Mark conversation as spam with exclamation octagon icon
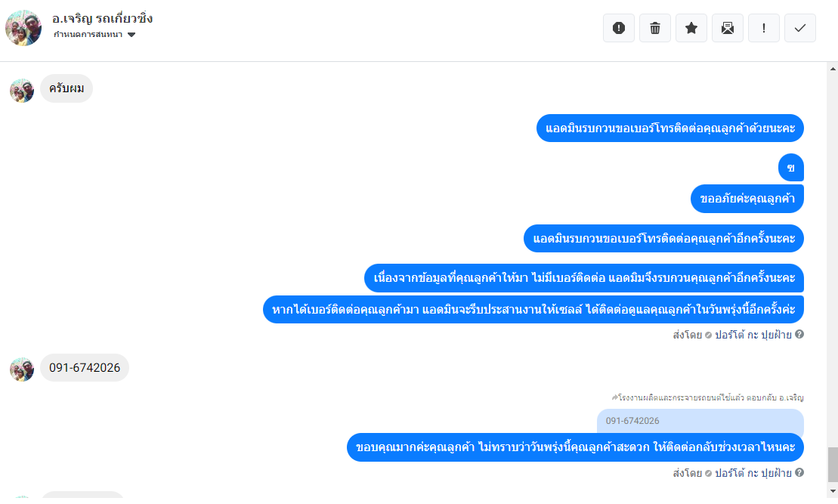The height and width of the screenshot is (504, 838). [x=618, y=28]
